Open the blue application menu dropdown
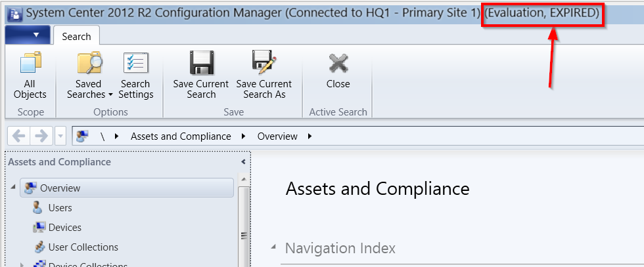This screenshot has width=644, height=267. pyautogui.click(x=28, y=35)
